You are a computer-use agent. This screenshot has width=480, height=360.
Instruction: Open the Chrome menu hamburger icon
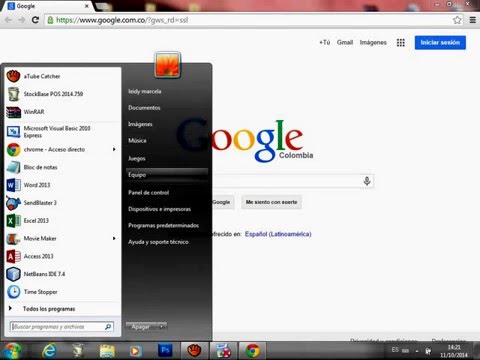click(473, 20)
